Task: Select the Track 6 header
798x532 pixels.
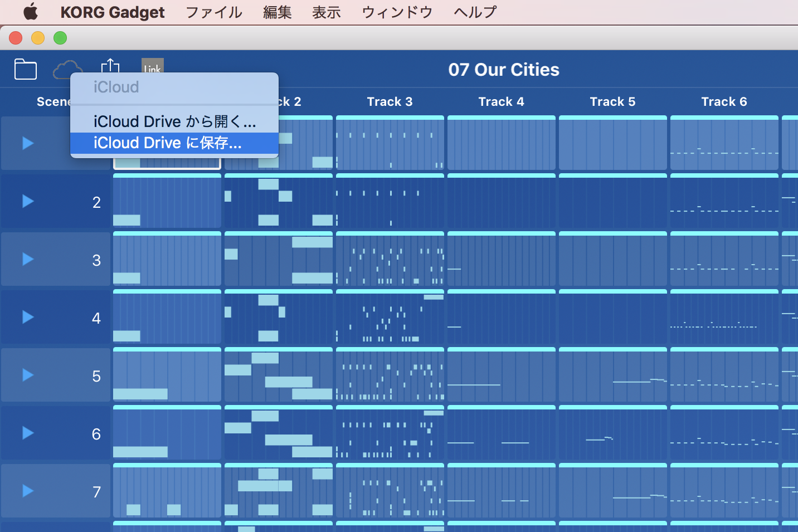Action: pyautogui.click(x=724, y=101)
